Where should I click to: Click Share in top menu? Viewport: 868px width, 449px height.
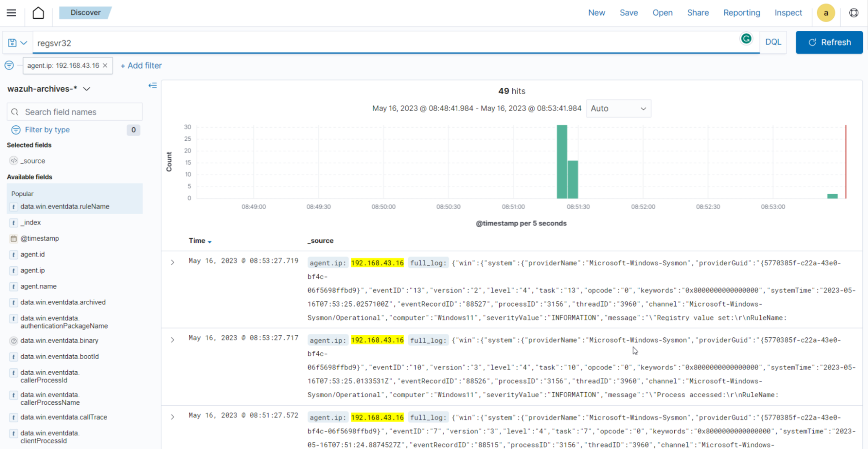pyautogui.click(x=697, y=13)
